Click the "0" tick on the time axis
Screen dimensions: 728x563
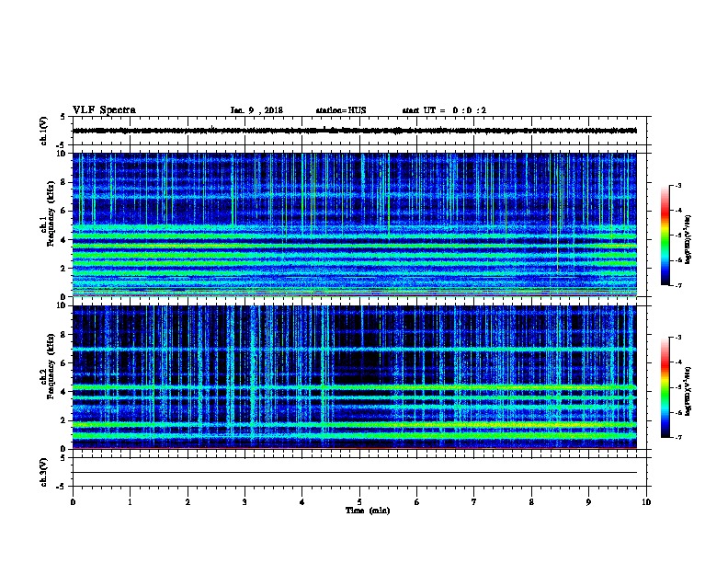(73, 501)
